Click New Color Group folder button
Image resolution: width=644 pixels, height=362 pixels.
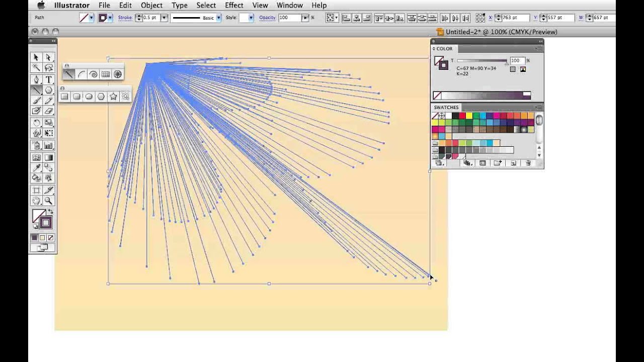point(497,163)
